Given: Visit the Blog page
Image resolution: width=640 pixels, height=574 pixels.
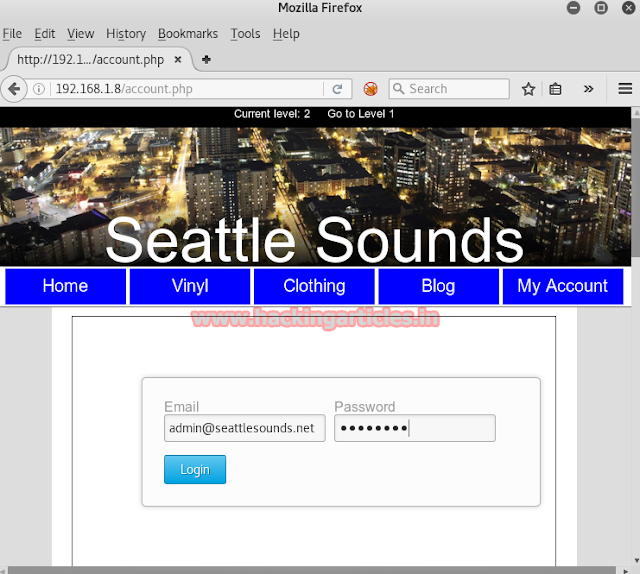Looking at the screenshot, I should [438, 286].
